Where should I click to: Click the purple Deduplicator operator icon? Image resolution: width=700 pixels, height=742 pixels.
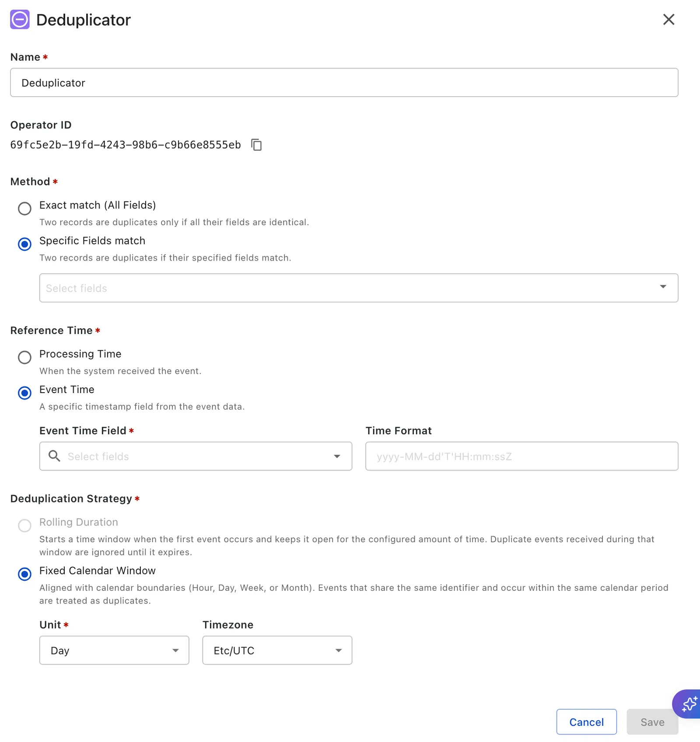pyautogui.click(x=20, y=20)
